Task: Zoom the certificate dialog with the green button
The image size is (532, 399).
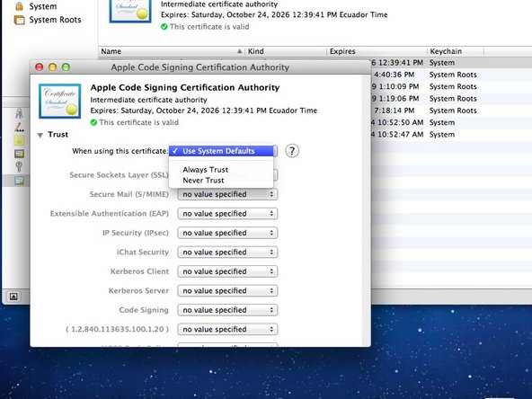Action: click(66, 67)
